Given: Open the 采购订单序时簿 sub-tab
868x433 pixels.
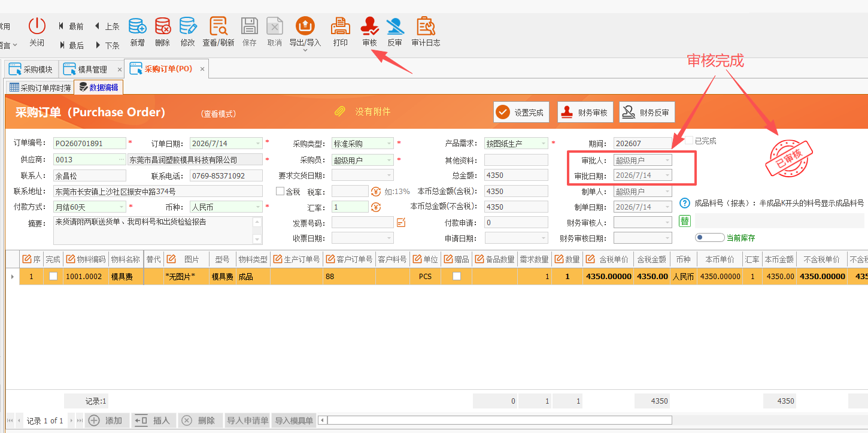Looking at the screenshot, I should [40, 87].
